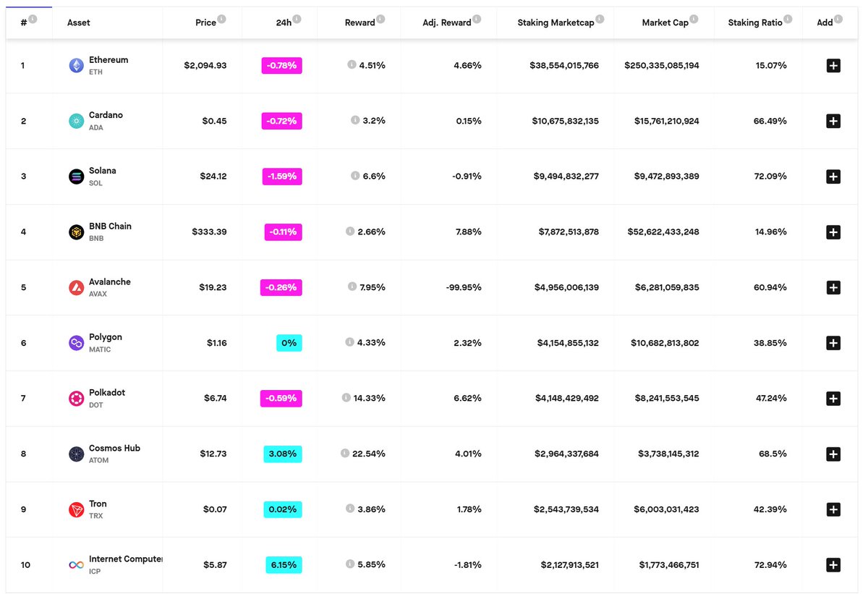Click the Reward column header

coord(359,22)
